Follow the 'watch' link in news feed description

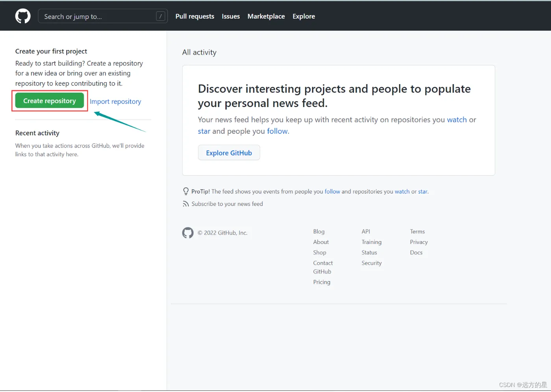coord(457,120)
